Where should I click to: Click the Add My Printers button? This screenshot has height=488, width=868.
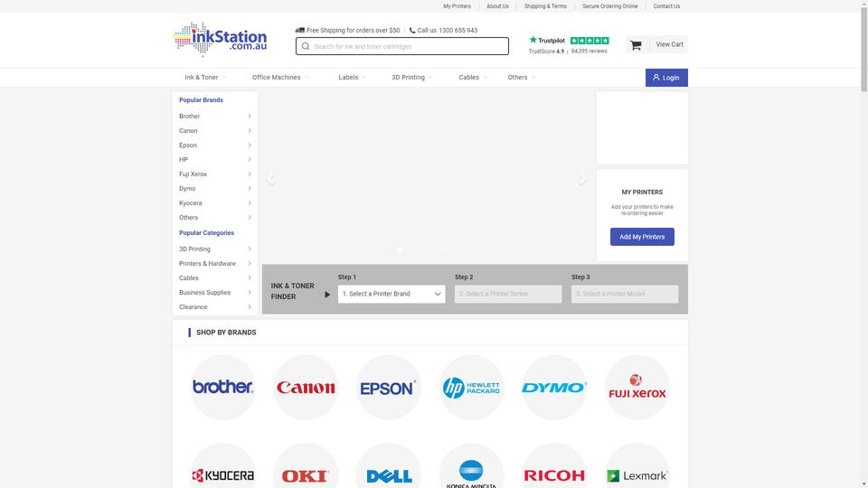[x=642, y=237]
